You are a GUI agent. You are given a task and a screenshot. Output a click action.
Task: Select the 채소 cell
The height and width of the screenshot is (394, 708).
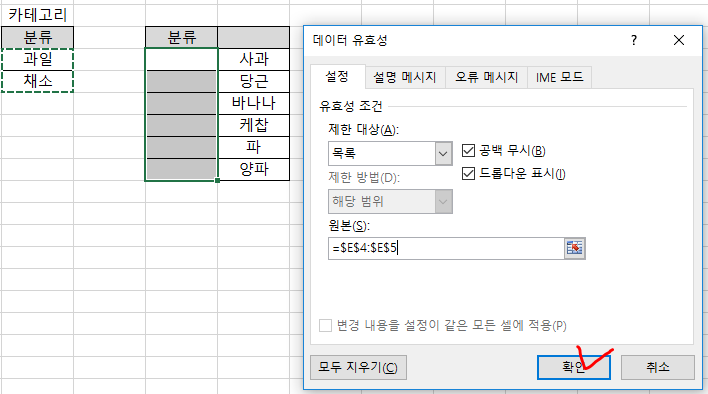37,81
